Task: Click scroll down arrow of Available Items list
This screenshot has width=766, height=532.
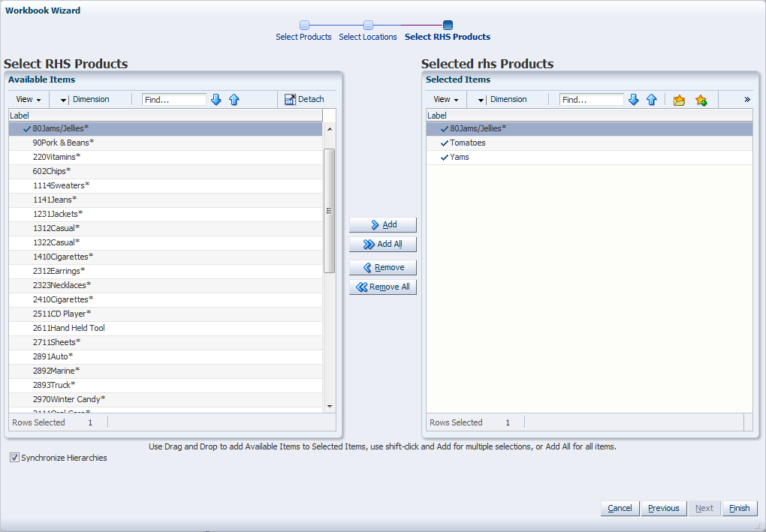Action: pos(330,406)
